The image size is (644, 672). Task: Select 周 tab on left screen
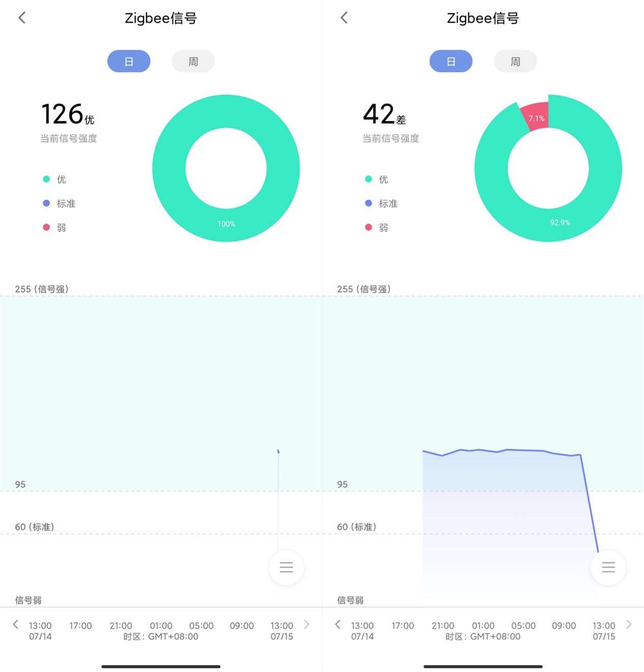pos(193,61)
